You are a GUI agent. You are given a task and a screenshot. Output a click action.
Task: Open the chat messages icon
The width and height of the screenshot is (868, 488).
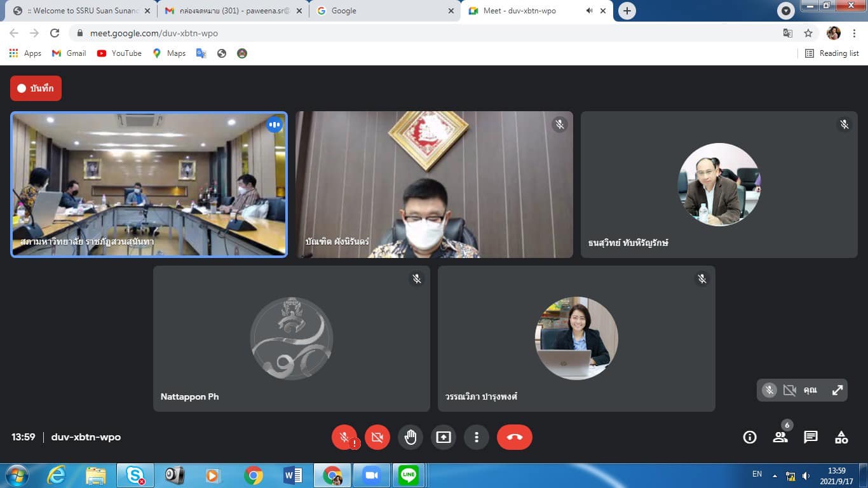[x=811, y=437]
